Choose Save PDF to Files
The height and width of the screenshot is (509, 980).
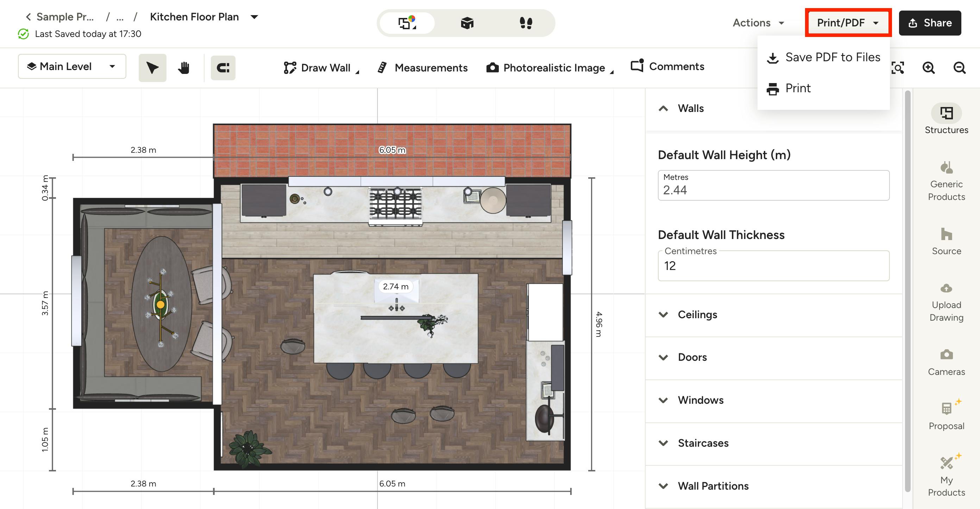pos(823,57)
